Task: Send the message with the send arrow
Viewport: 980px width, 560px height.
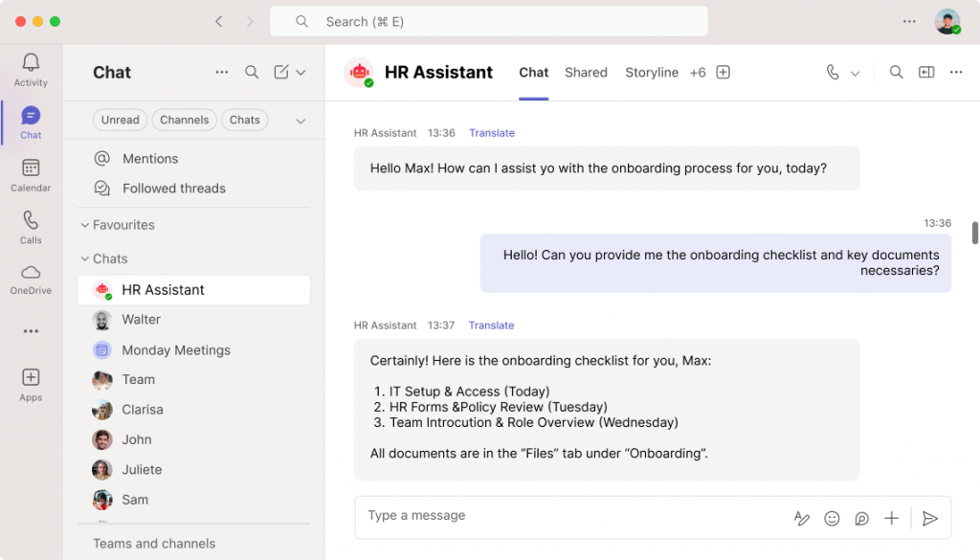Action: [x=929, y=518]
